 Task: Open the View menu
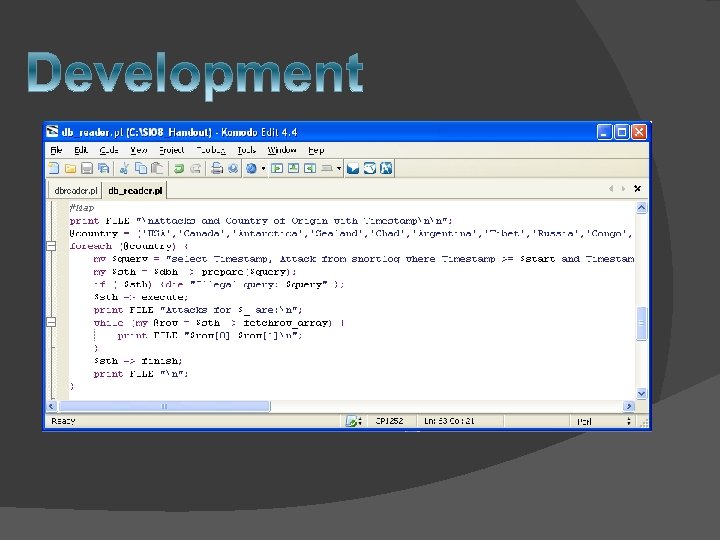(138, 150)
